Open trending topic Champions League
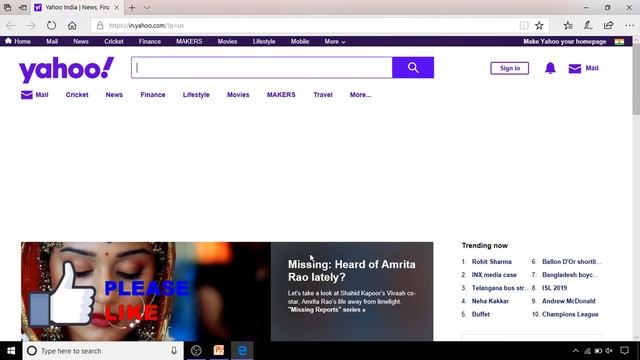 click(x=570, y=314)
